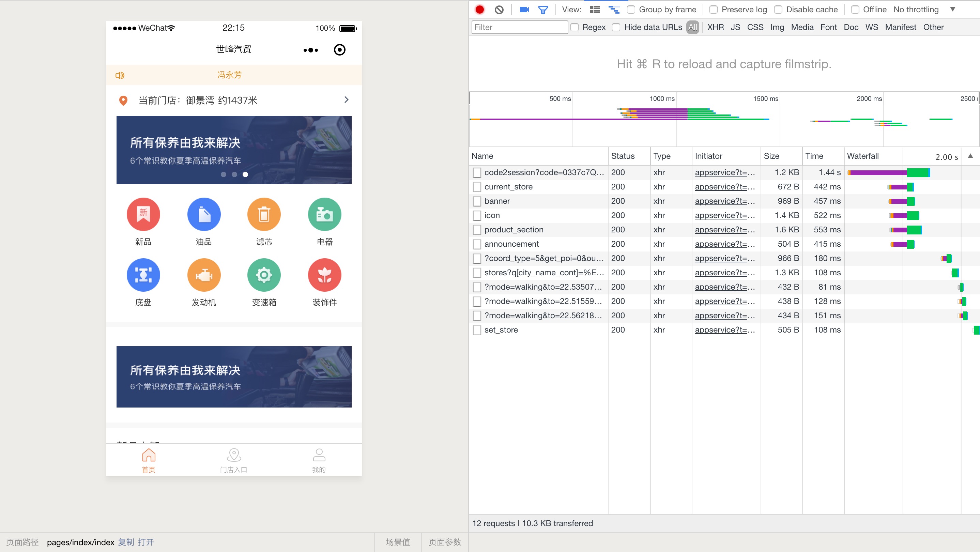Enable the Preserve log checkbox
This screenshot has height=552, width=980.
pos(714,10)
